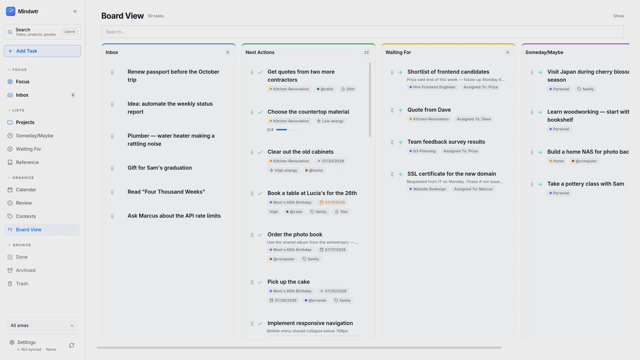Click the @errands context tag

(316, 300)
